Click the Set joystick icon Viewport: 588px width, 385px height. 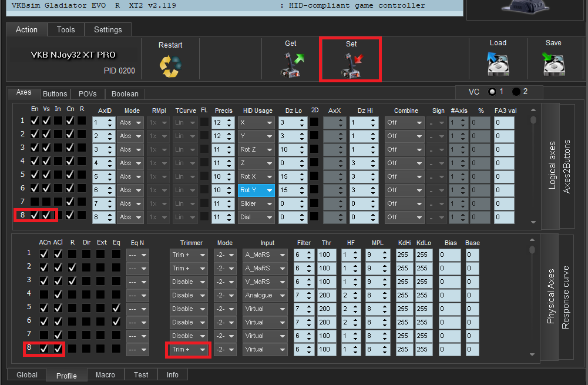click(x=351, y=65)
